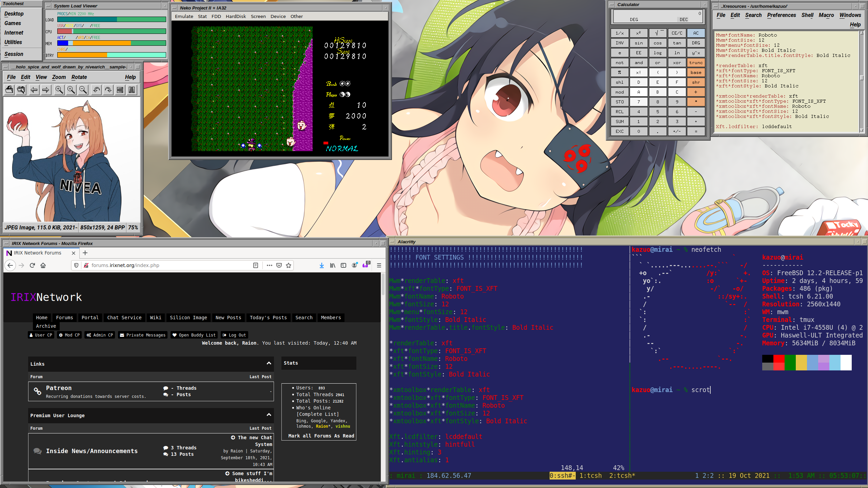Open the Inside News/Announcements forum
The width and height of the screenshot is (868, 488).
(92, 451)
